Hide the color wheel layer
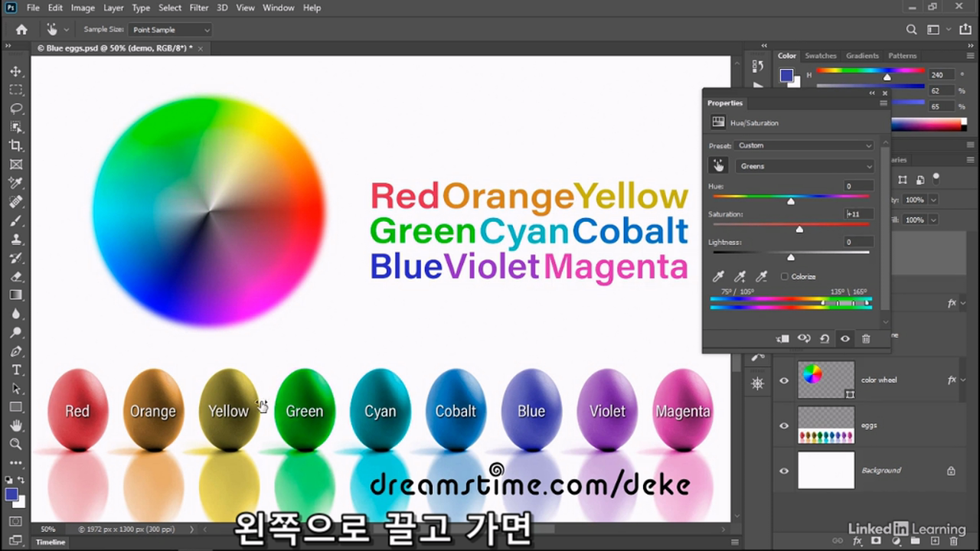Viewport: 980px width, 551px height. click(x=784, y=380)
